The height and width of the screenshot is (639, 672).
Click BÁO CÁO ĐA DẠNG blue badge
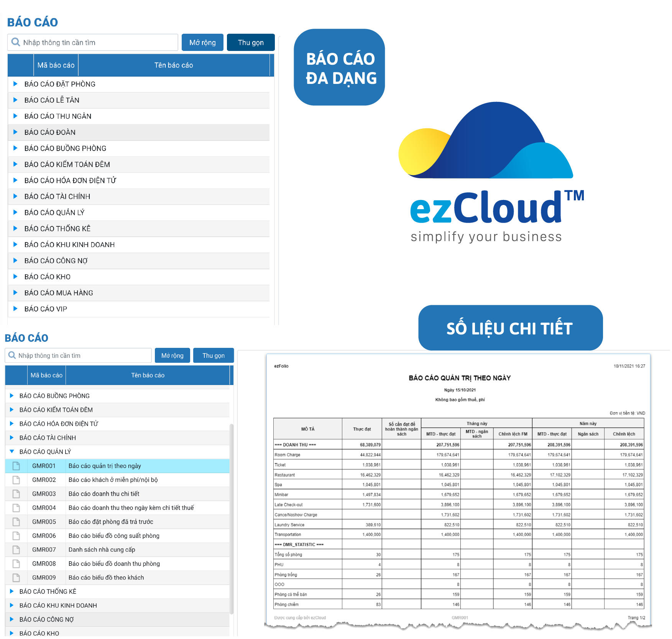click(339, 67)
